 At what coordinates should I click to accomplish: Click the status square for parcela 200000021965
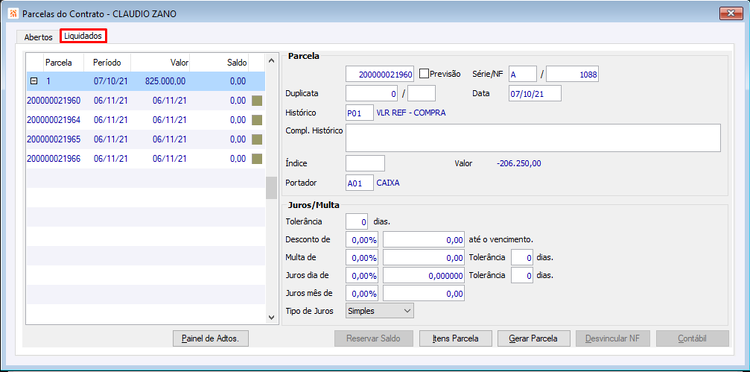(x=257, y=139)
